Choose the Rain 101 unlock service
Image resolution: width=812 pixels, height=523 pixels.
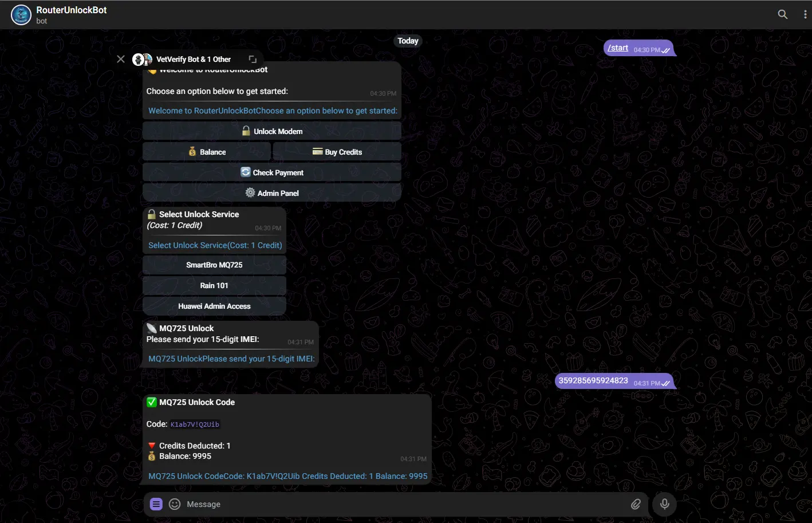point(214,285)
